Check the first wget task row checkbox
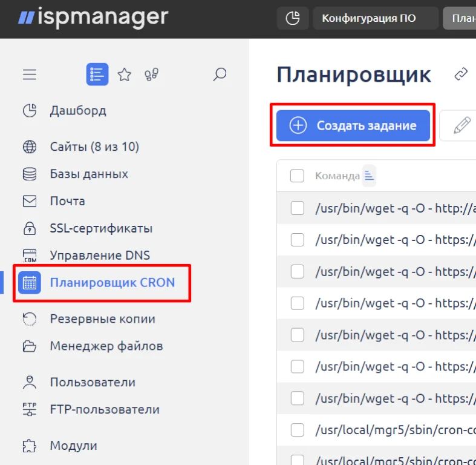The height and width of the screenshot is (465, 476). coord(297,208)
